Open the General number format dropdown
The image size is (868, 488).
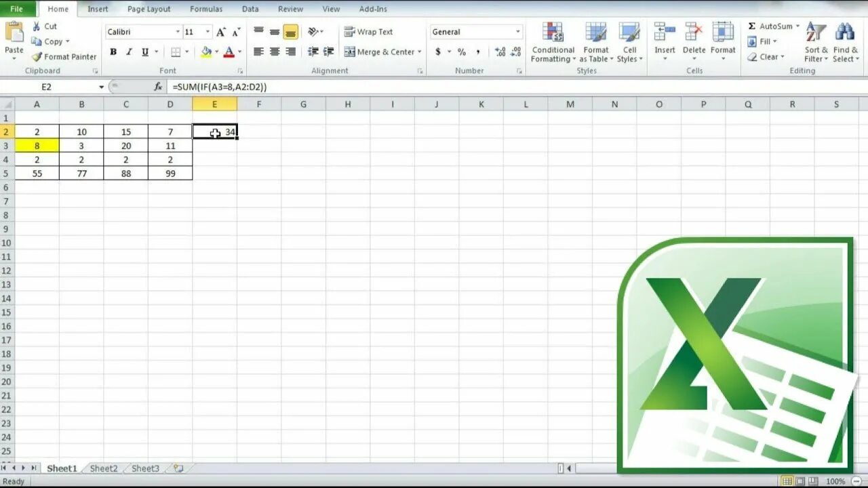pos(517,32)
